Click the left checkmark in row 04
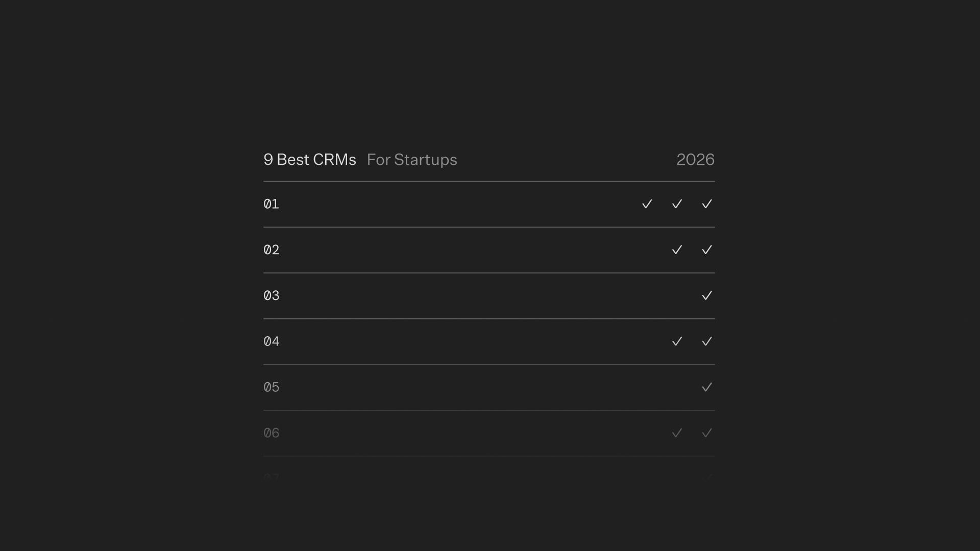Image resolution: width=980 pixels, height=551 pixels. coord(677,341)
